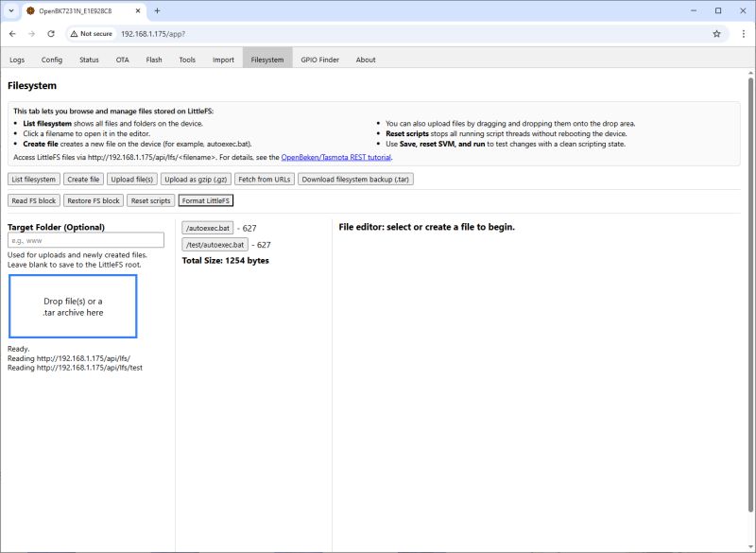Click the OpenBK7231N tab favicon

click(x=31, y=12)
